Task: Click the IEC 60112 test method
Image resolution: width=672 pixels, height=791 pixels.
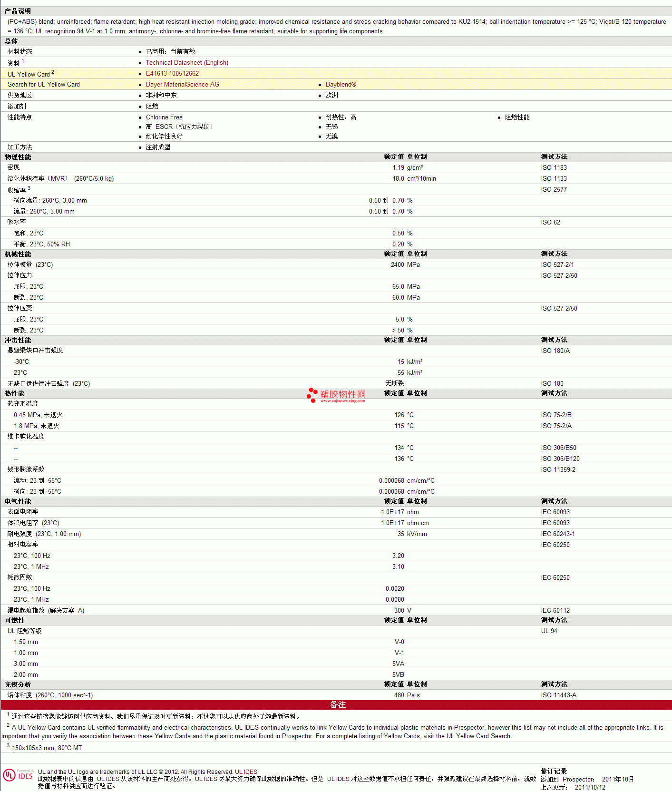Action: click(x=555, y=610)
